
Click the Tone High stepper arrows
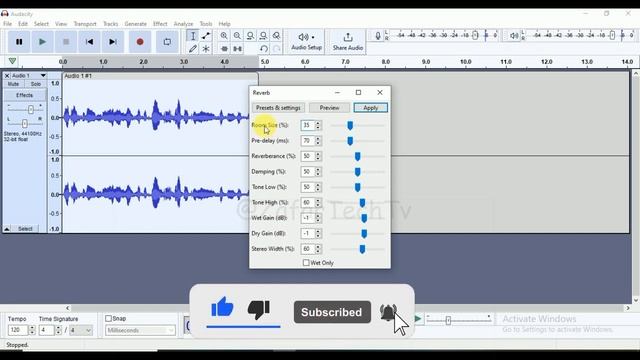(318, 203)
